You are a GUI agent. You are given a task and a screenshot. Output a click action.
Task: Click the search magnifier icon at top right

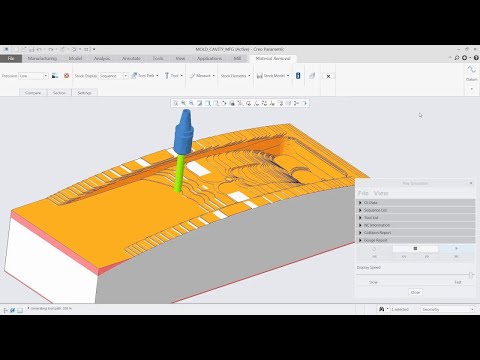click(x=457, y=58)
